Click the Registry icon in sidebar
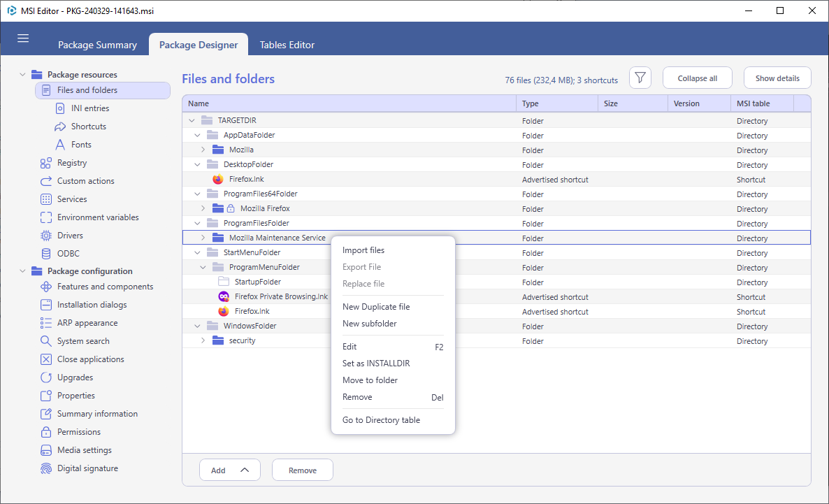The image size is (829, 504). [46, 163]
